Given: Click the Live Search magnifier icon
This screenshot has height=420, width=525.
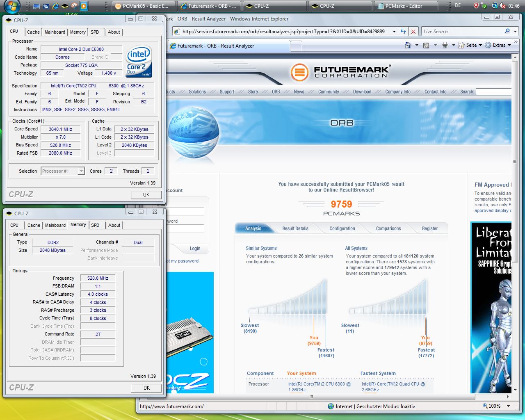Looking at the screenshot, I should pos(507,31).
